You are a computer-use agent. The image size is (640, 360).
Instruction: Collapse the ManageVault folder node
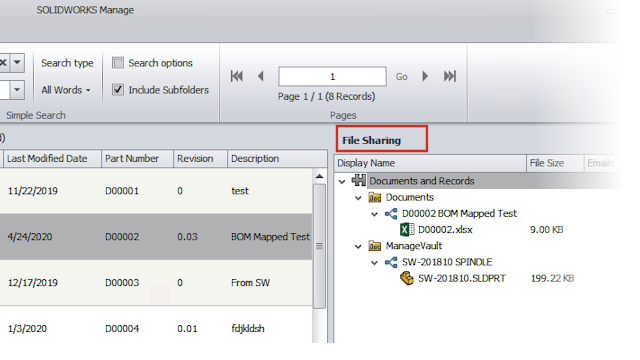tap(358, 247)
